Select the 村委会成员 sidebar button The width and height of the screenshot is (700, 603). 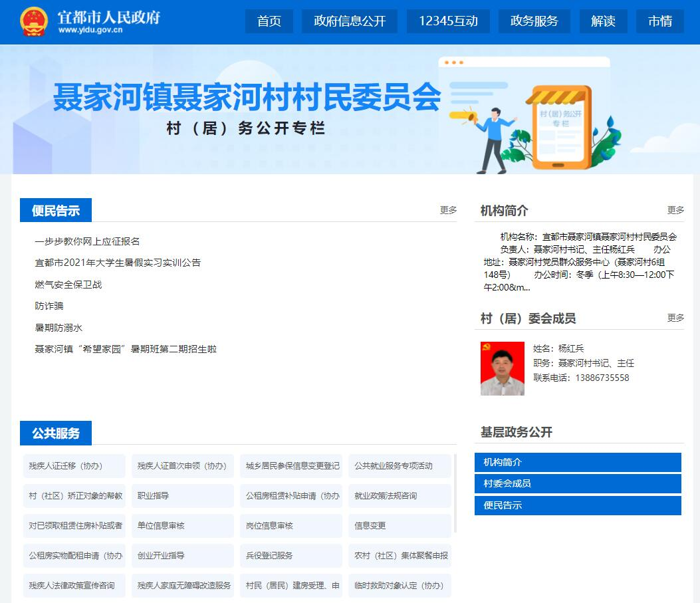578,483
